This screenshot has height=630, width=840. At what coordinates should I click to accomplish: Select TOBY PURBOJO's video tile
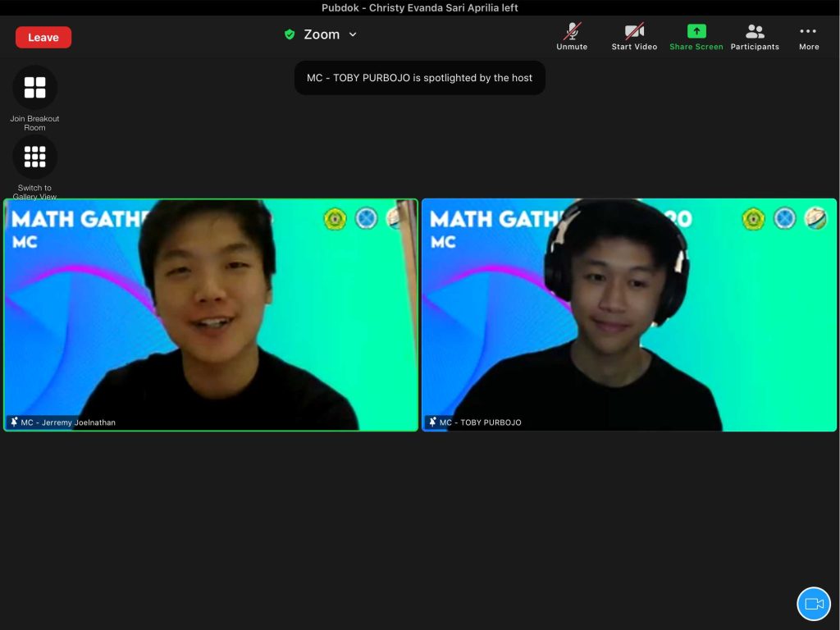click(x=629, y=315)
